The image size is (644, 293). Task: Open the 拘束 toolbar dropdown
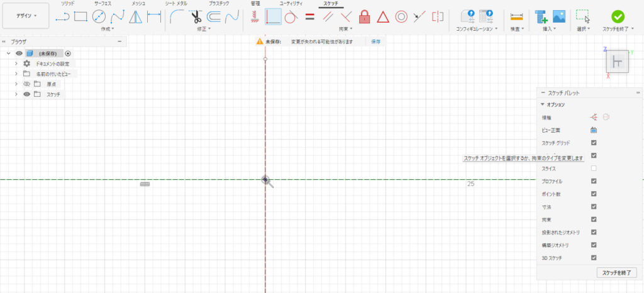click(x=346, y=29)
